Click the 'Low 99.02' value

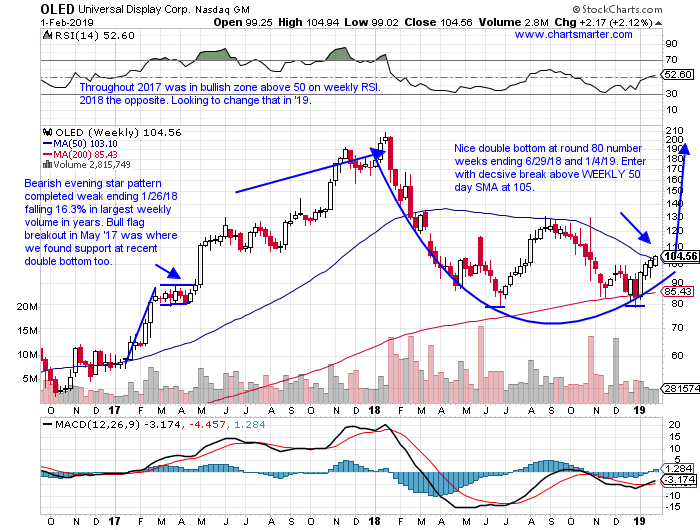(371, 22)
